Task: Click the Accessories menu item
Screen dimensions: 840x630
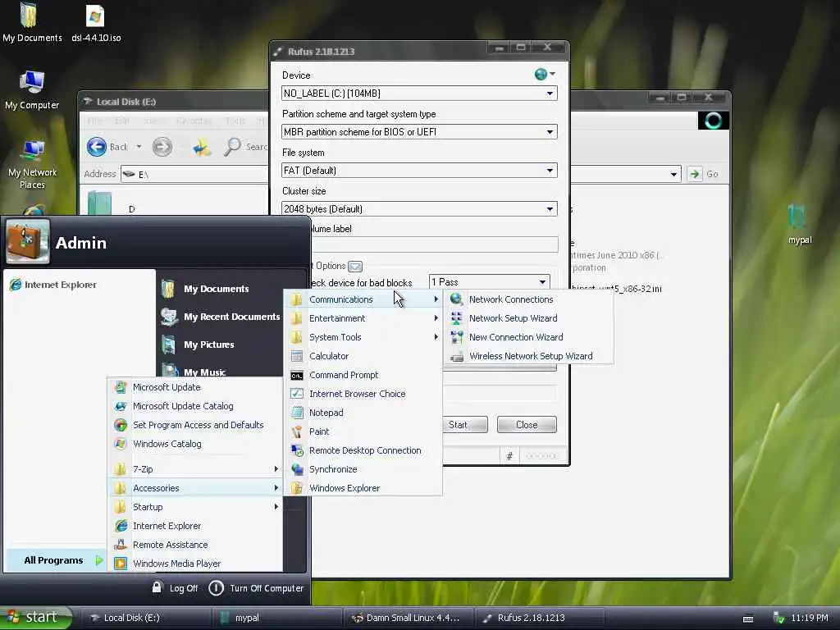Action: [195, 488]
